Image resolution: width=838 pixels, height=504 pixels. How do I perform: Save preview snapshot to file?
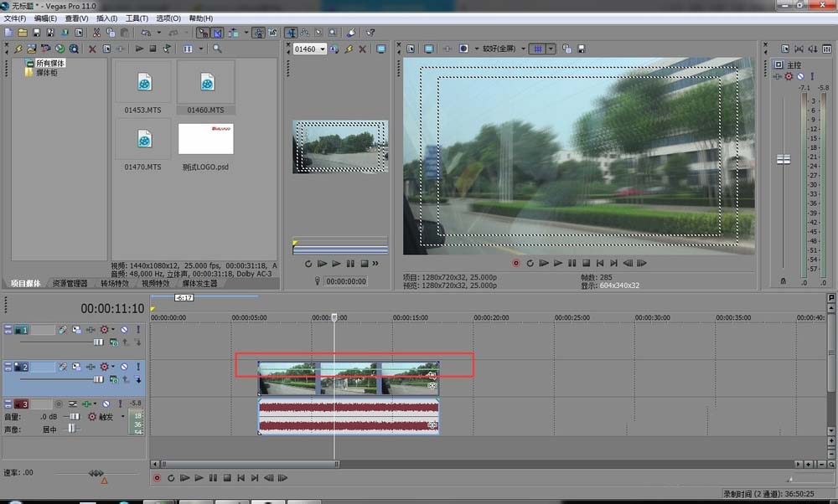pos(582,49)
